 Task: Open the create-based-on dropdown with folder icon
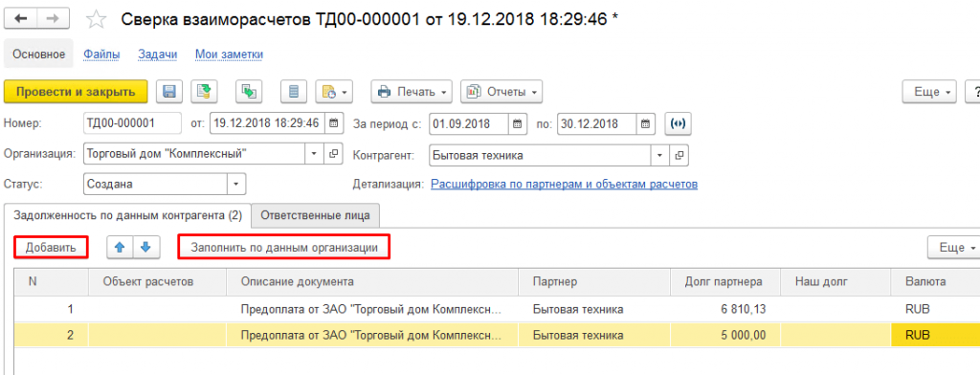coord(334,92)
